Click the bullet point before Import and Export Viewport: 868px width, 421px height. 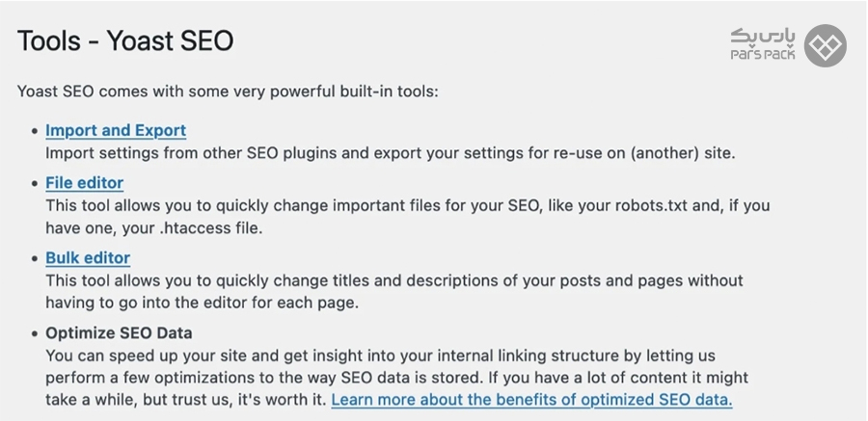point(36,131)
